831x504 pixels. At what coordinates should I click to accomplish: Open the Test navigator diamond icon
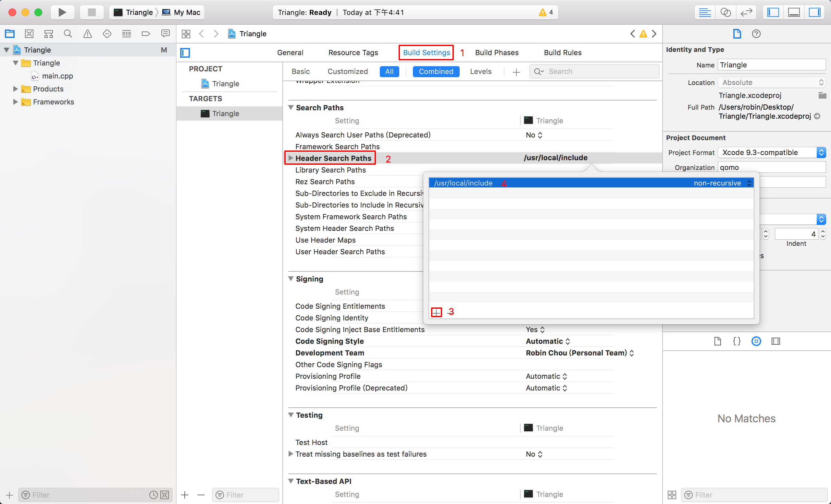[x=107, y=33]
